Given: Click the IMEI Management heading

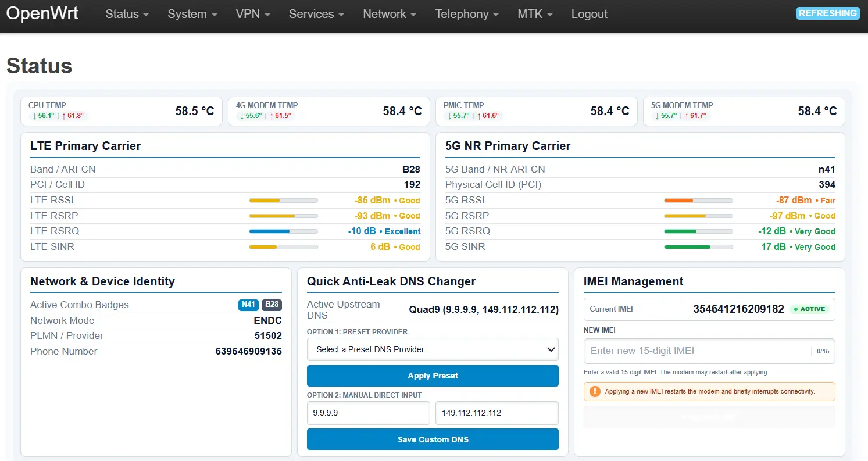Looking at the screenshot, I should point(634,281).
